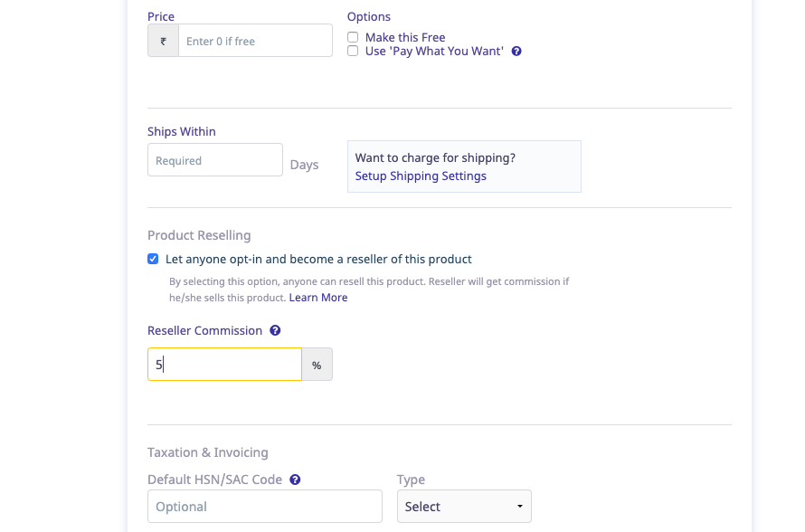Click the Default HSN/SAC Code input
Viewport: 805px width, 532px height.
pos(264,507)
